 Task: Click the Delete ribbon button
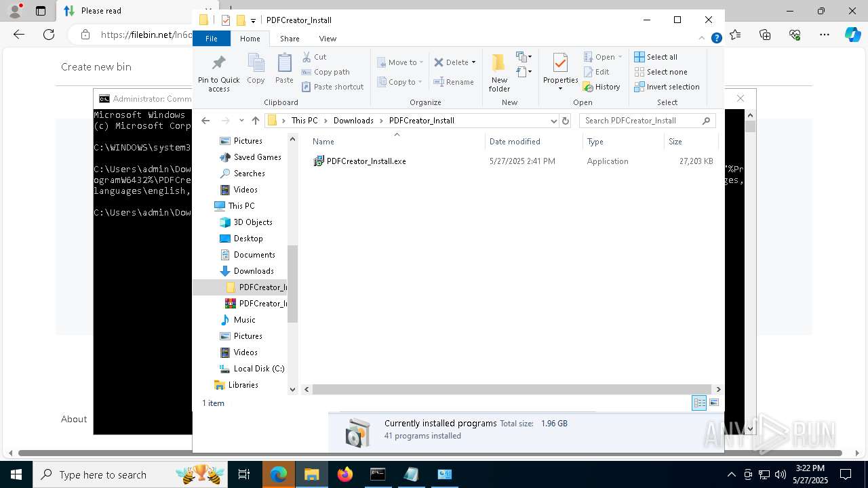451,62
